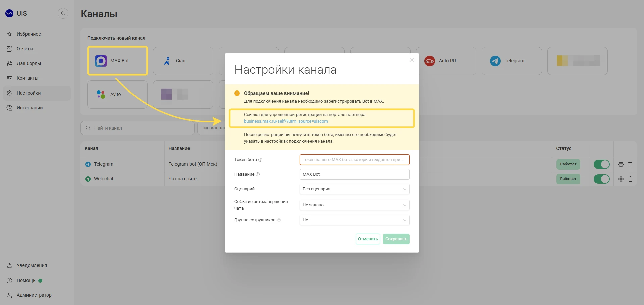Screen dimensions: 644x305
Task: Open Отчеты in the sidebar menu
Action: (x=25, y=49)
